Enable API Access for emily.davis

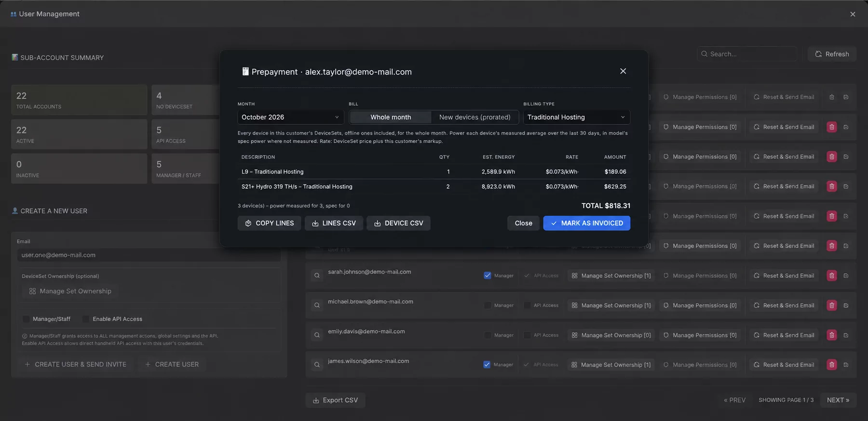527,335
